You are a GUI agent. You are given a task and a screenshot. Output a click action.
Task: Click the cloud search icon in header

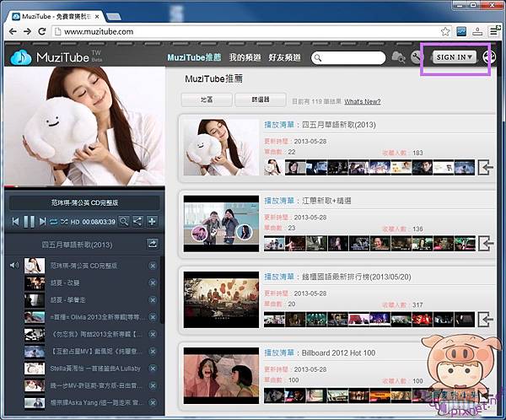(x=398, y=57)
